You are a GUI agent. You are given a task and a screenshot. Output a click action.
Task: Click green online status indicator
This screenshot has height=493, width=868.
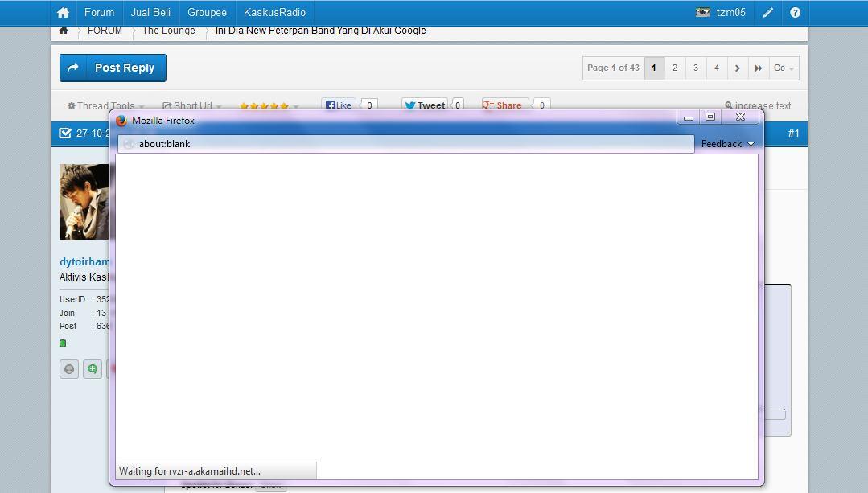63,343
